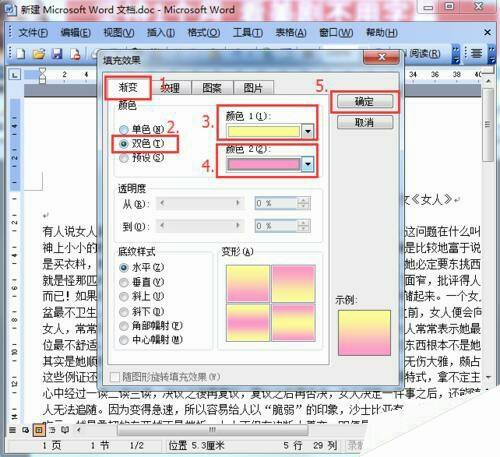The width and height of the screenshot is (500, 457).
Task: Select the highlighted Print layout view icon
Action: pos(39,430)
